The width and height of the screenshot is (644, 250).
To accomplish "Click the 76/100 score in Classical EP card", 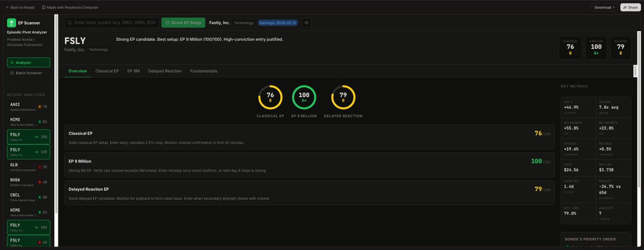I will tap(542, 133).
